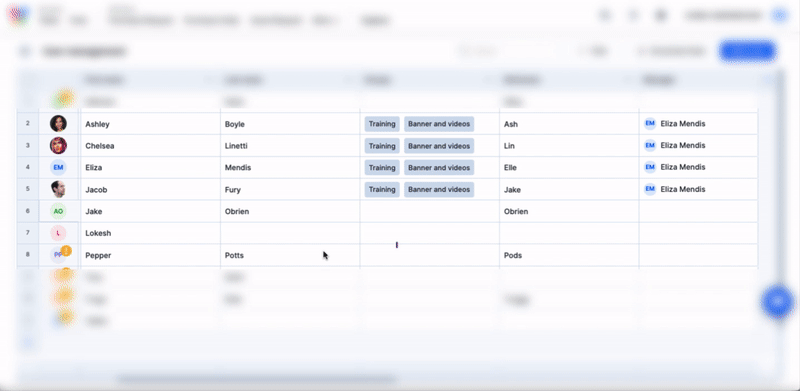Select row number 6 in the table

click(x=28, y=211)
